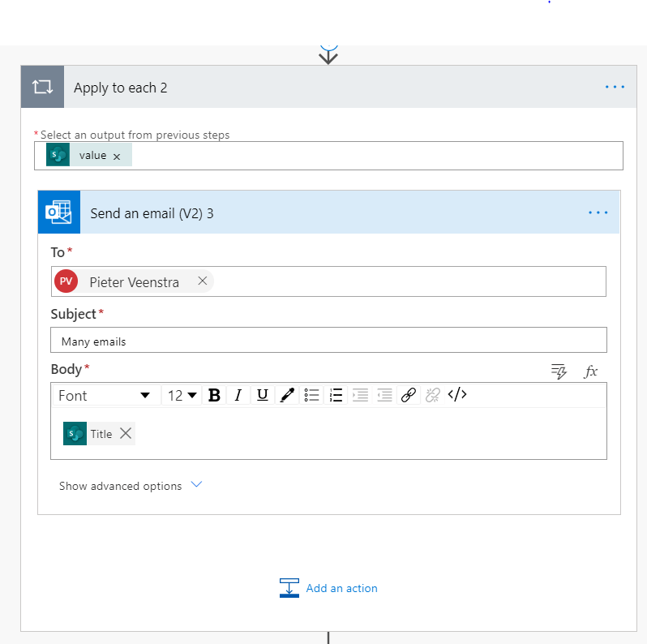The image size is (647, 644).
Task: Insert a bulleted list
Action: [311, 396]
